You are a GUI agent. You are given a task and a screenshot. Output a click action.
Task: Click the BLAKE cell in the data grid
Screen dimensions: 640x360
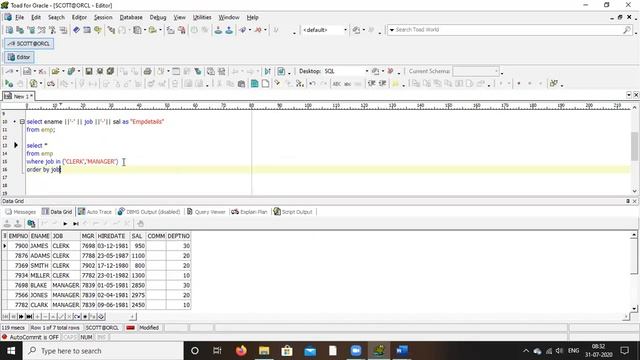pos(40,285)
